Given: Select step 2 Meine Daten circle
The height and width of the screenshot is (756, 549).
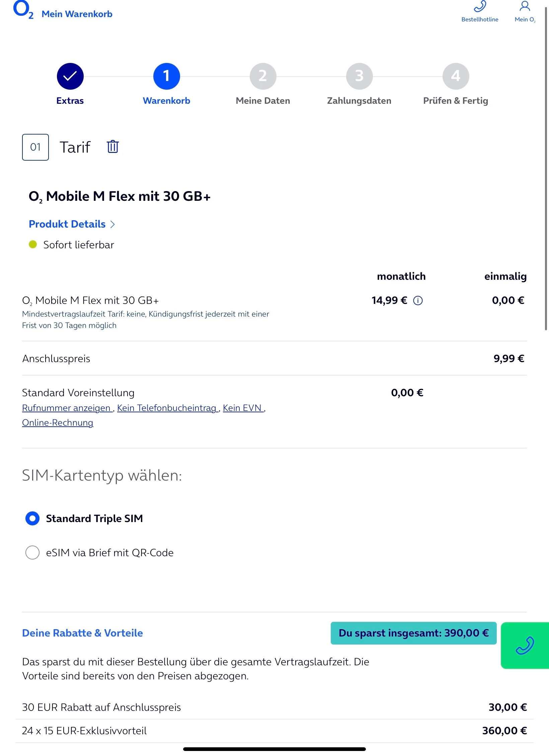Looking at the screenshot, I should point(263,76).
